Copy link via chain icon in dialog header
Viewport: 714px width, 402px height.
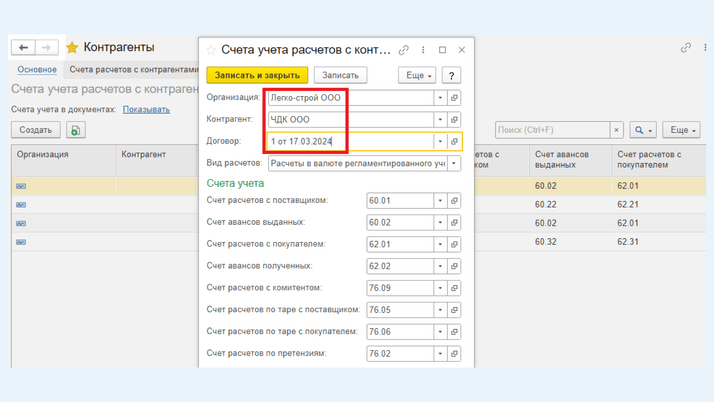click(x=404, y=50)
